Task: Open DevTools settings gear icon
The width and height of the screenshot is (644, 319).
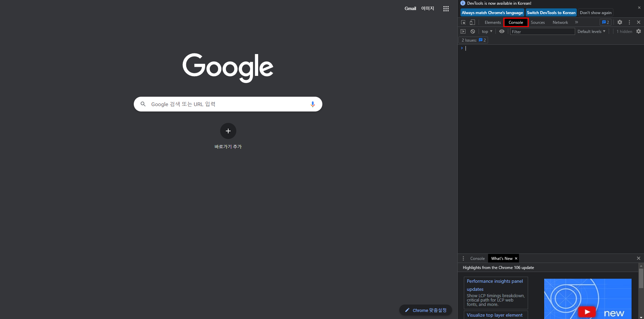Action: [620, 22]
